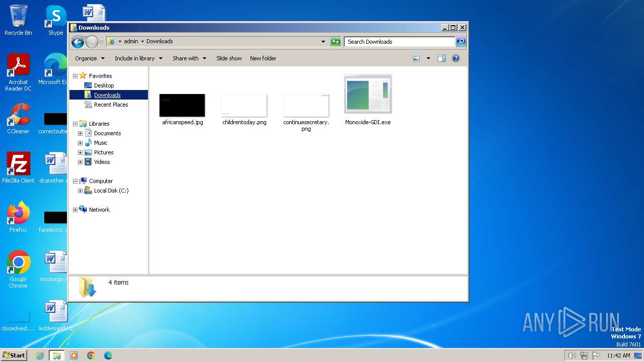Expand the Music library node
This screenshot has width=644, height=362.
coord(80,143)
